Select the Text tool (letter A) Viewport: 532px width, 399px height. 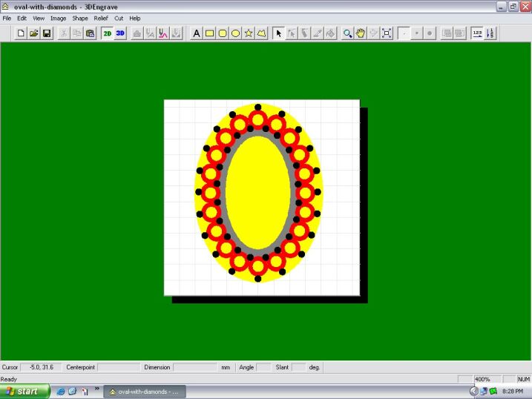coord(197,33)
